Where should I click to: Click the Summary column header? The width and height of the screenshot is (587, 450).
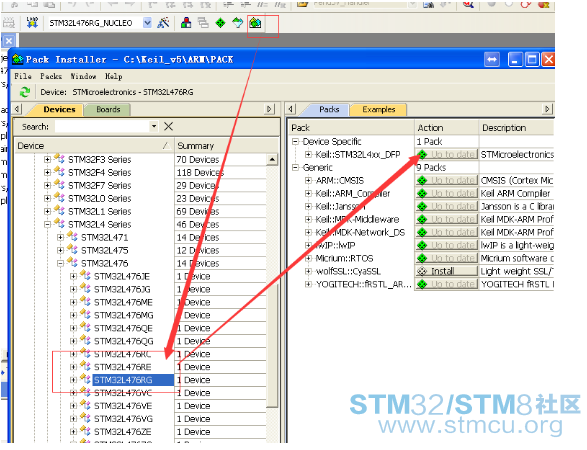pos(227,146)
